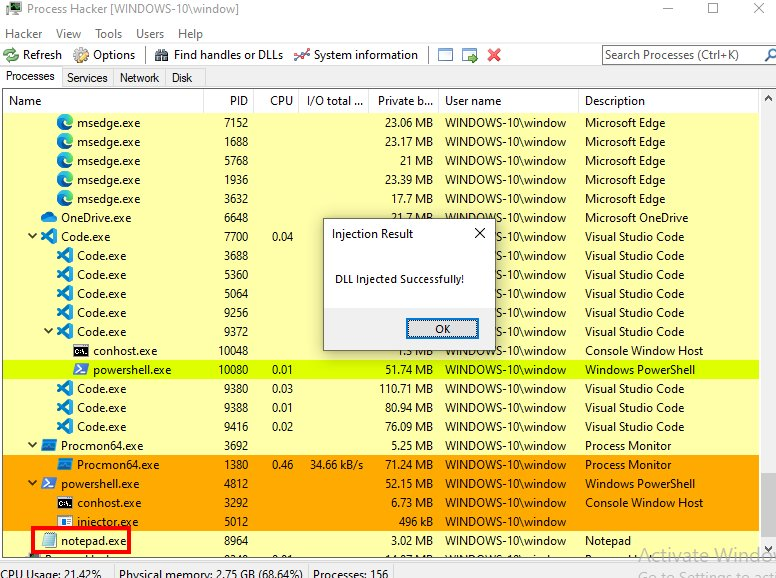776x578 pixels.
Task: Collapse the Code.exe 9372 subtree
Action: tap(48, 331)
